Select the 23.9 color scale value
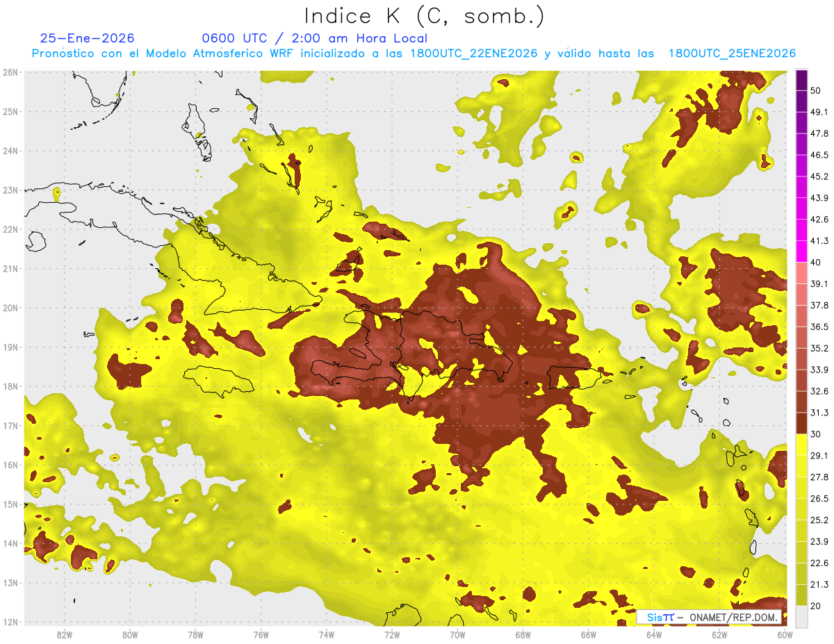834x644 pixels. click(x=819, y=541)
